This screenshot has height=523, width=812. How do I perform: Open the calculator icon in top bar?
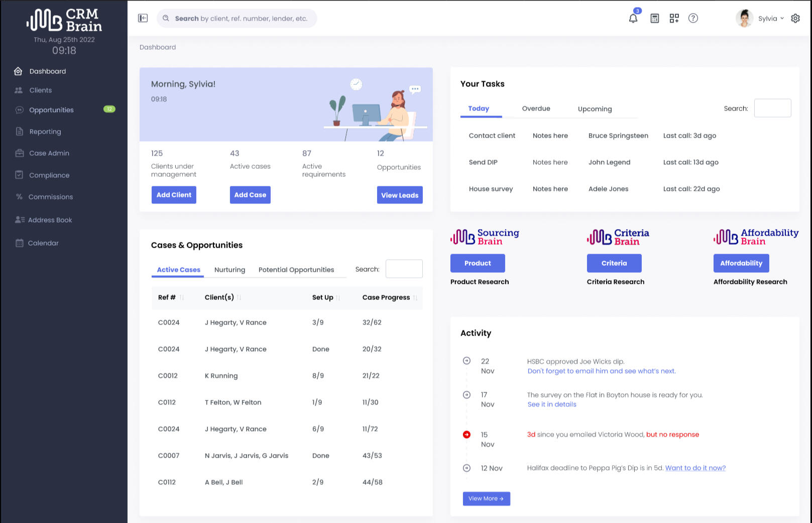click(654, 19)
